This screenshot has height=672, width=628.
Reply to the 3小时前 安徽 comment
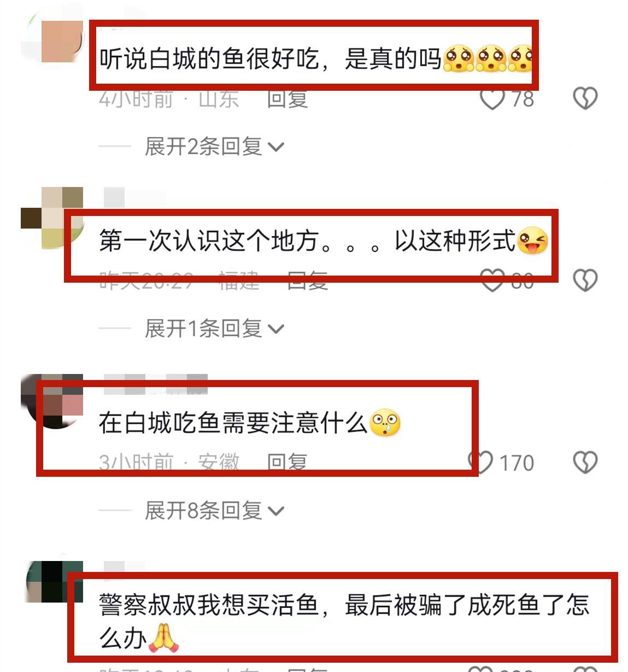point(287,463)
